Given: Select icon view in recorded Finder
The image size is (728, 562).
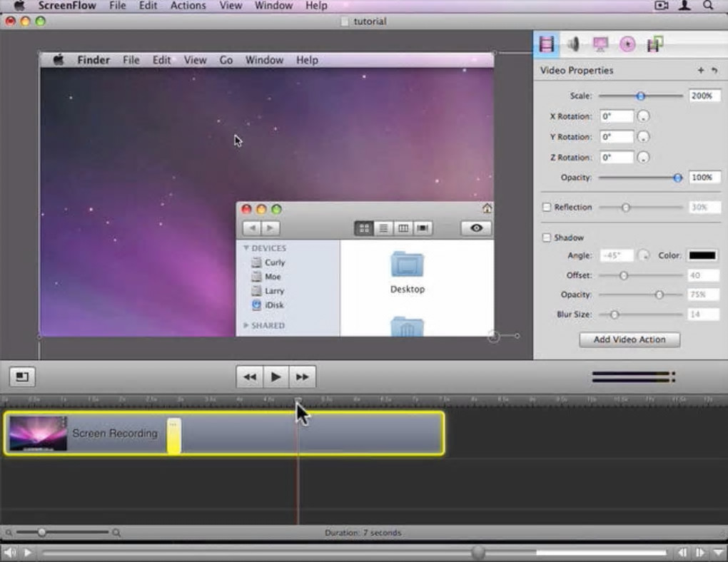Looking at the screenshot, I should [364, 228].
